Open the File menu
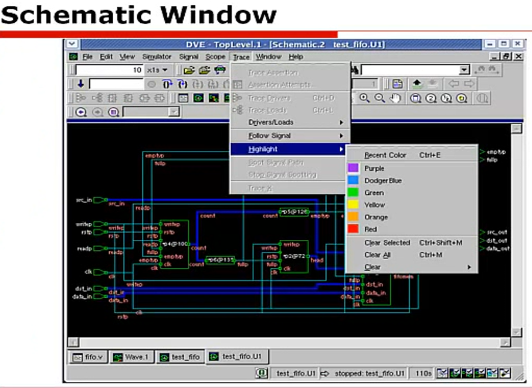 88,57
